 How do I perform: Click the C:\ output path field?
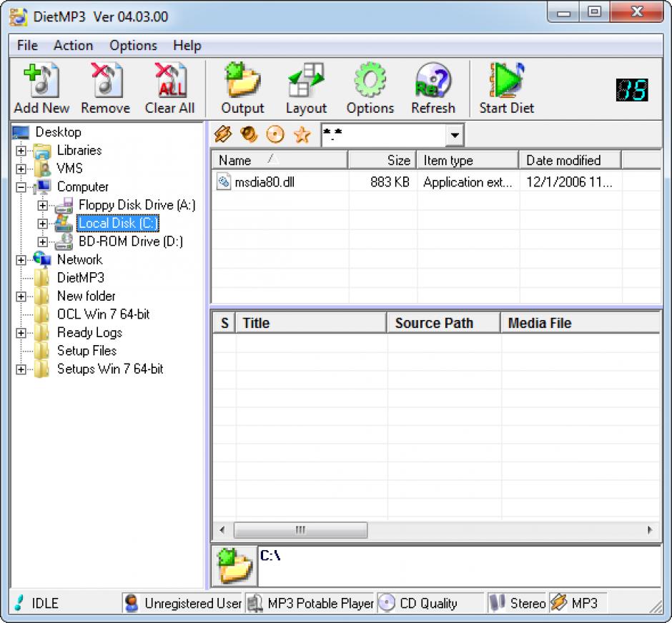[x=460, y=566]
